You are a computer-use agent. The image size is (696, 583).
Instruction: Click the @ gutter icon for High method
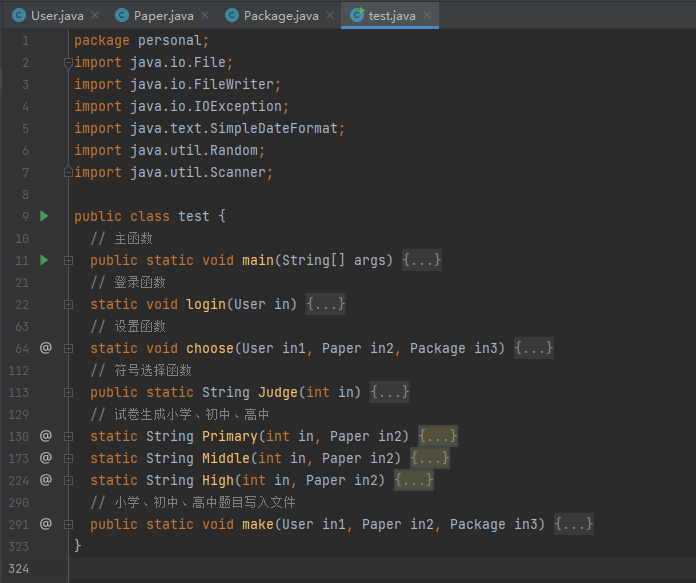coord(45,480)
